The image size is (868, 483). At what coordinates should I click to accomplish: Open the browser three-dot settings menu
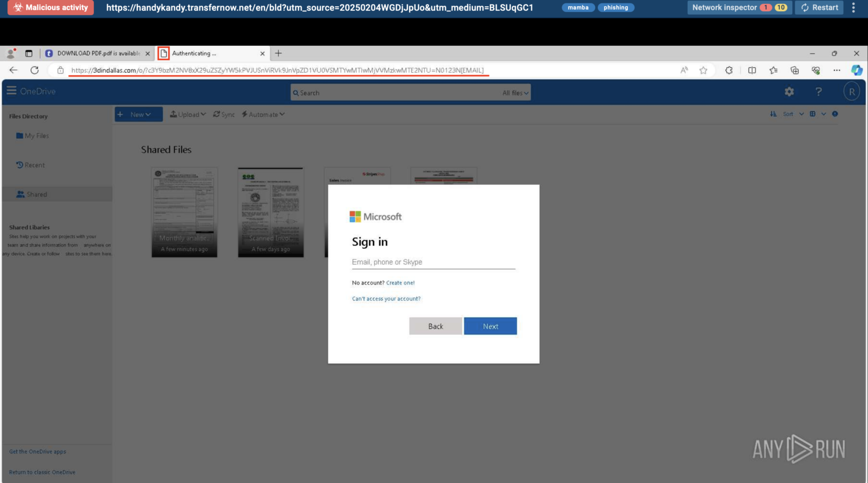836,70
